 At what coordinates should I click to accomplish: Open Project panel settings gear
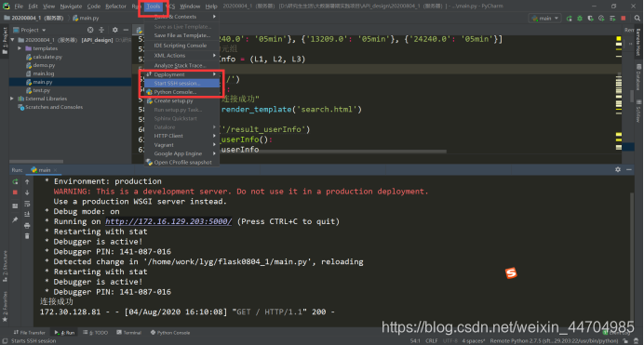[x=115, y=30]
